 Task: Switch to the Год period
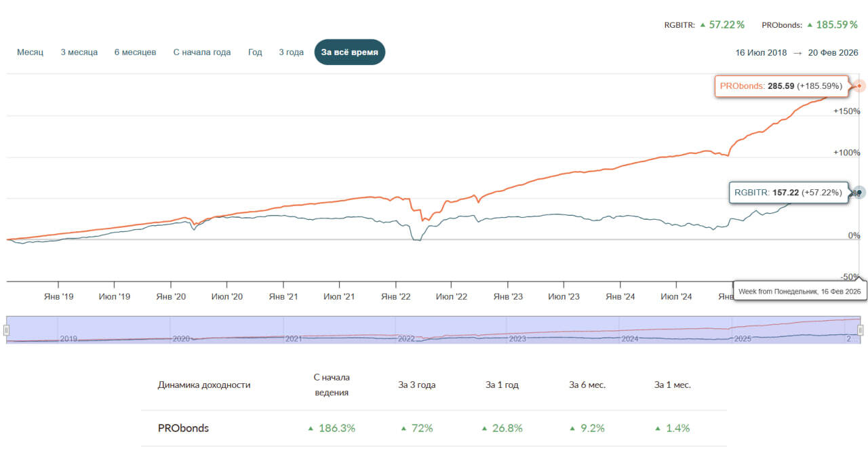coord(255,52)
